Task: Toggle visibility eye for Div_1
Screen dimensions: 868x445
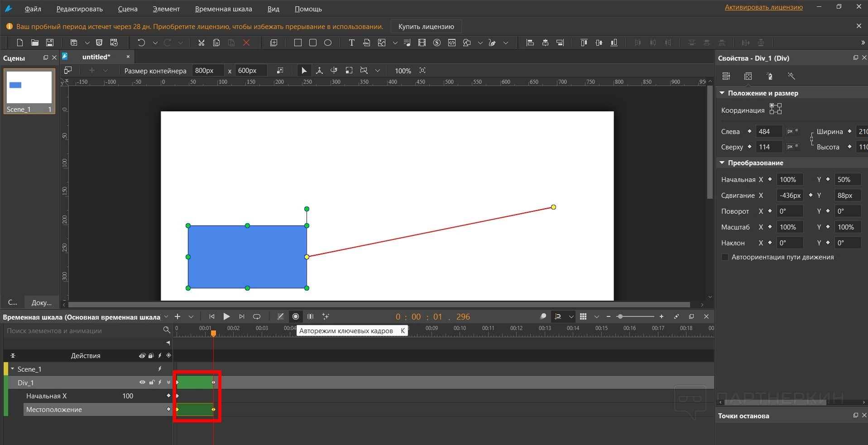Action: [142, 383]
